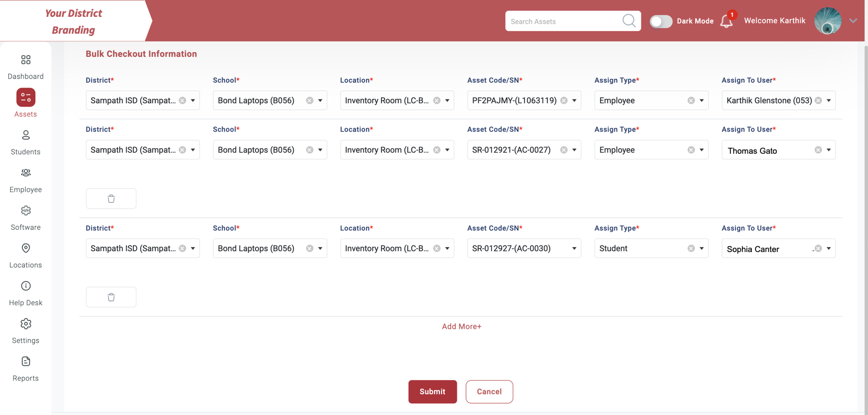Open the SR-012927 asset code dropdown

pos(574,249)
